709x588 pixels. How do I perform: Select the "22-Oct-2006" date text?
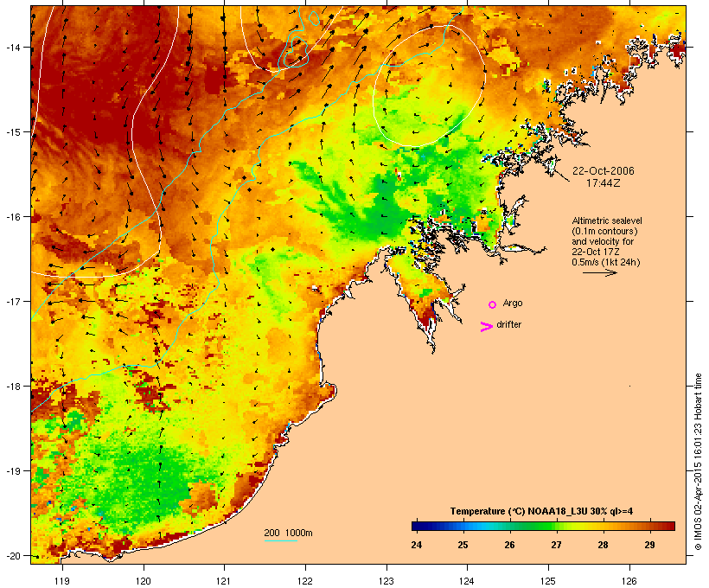coord(604,171)
